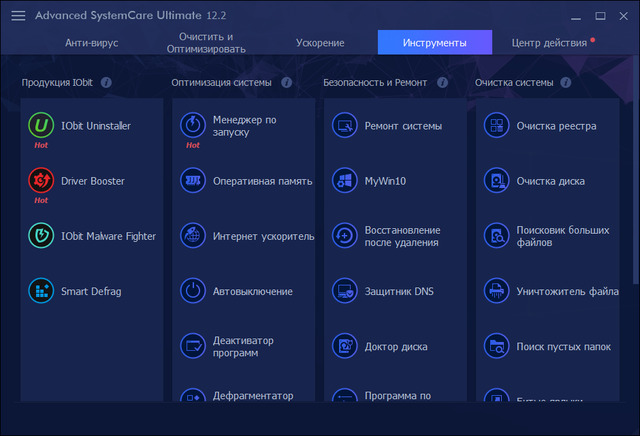Select the Оперативная память icon
This screenshot has width=640, height=436.
193,181
